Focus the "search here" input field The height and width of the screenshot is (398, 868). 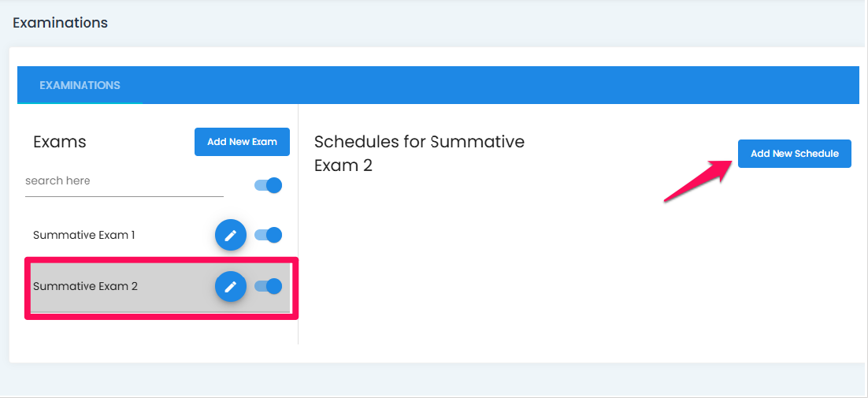click(124, 181)
